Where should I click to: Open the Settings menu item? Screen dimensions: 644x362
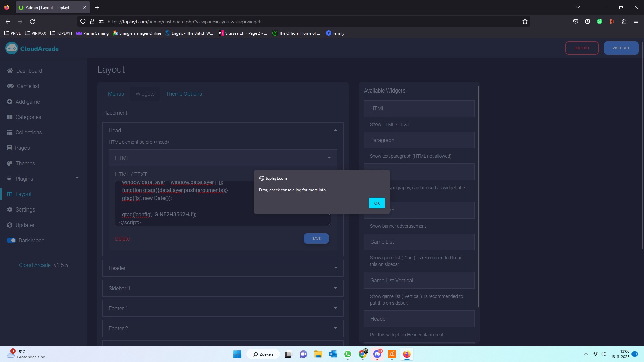[x=25, y=209]
